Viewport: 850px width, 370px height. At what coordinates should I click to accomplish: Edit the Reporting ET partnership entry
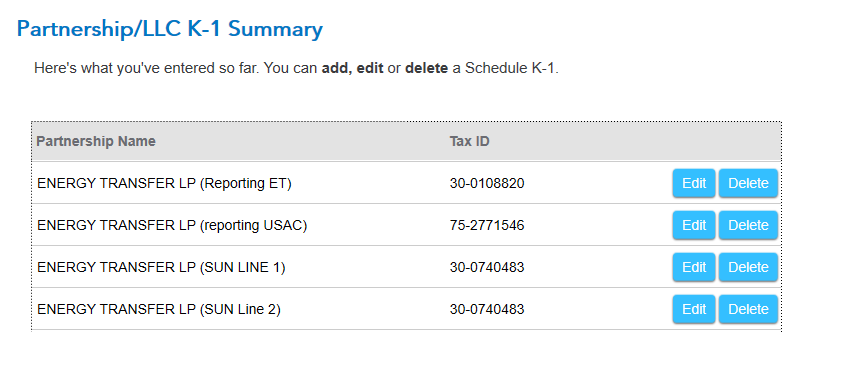pyautogui.click(x=694, y=183)
